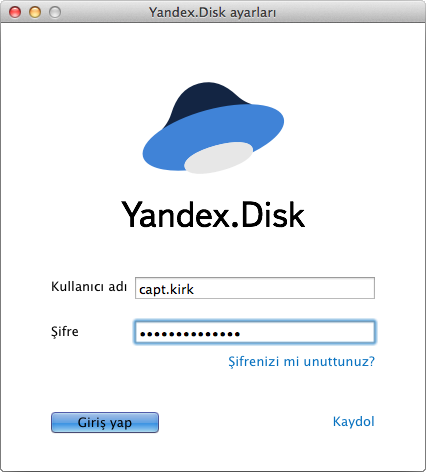Click the masked password dots

(190, 334)
